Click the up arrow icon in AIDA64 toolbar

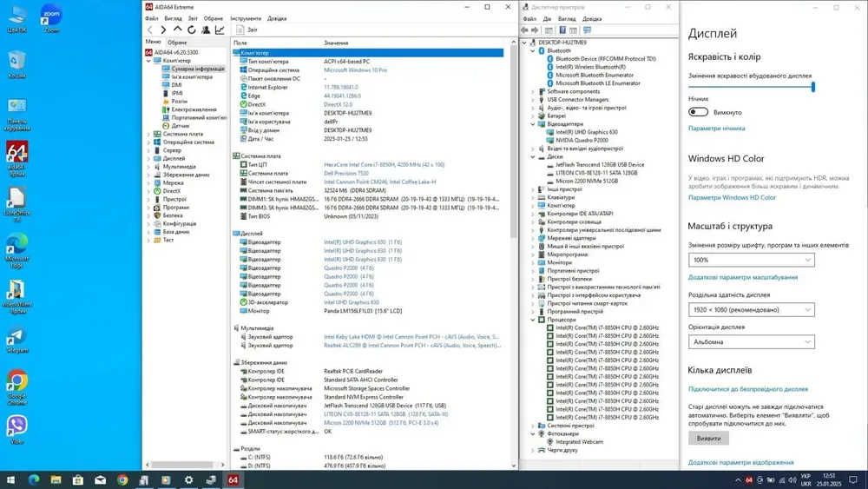tap(178, 30)
